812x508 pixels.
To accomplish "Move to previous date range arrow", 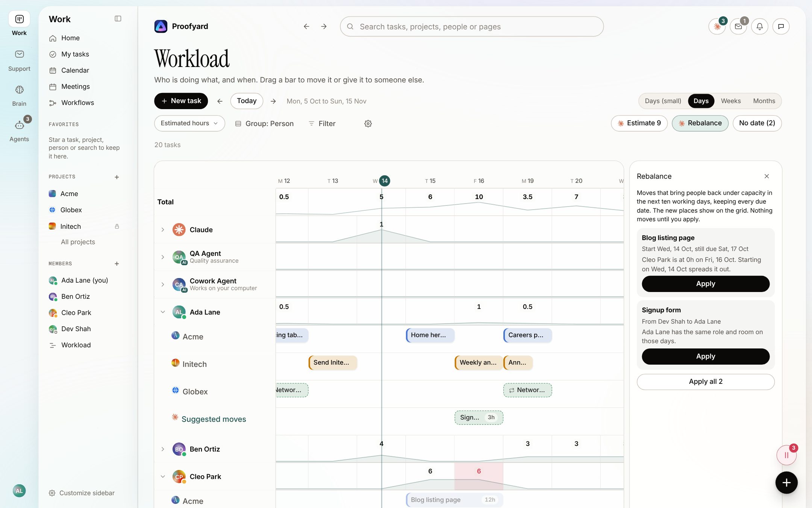I will (220, 101).
